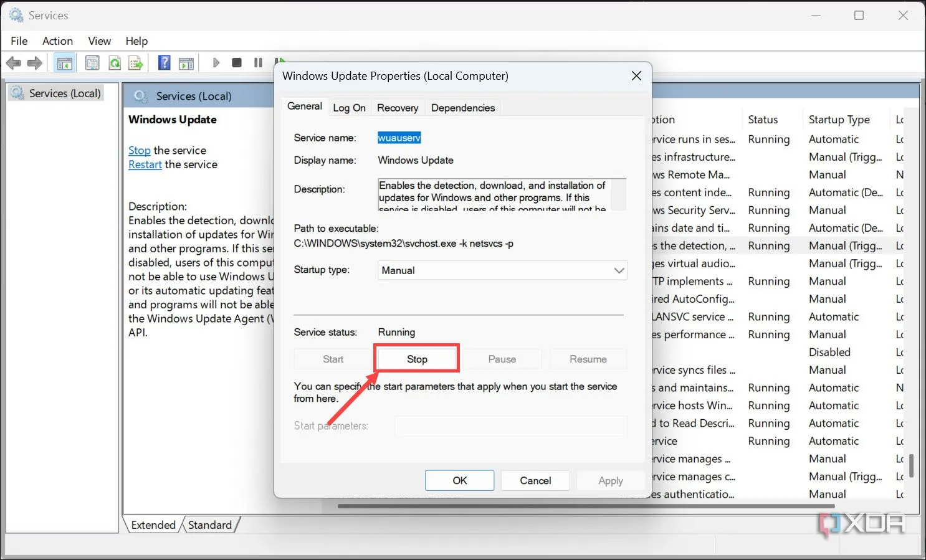Switch to the Recovery tab
Screen dimensions: 926x560
pos(398,107)
